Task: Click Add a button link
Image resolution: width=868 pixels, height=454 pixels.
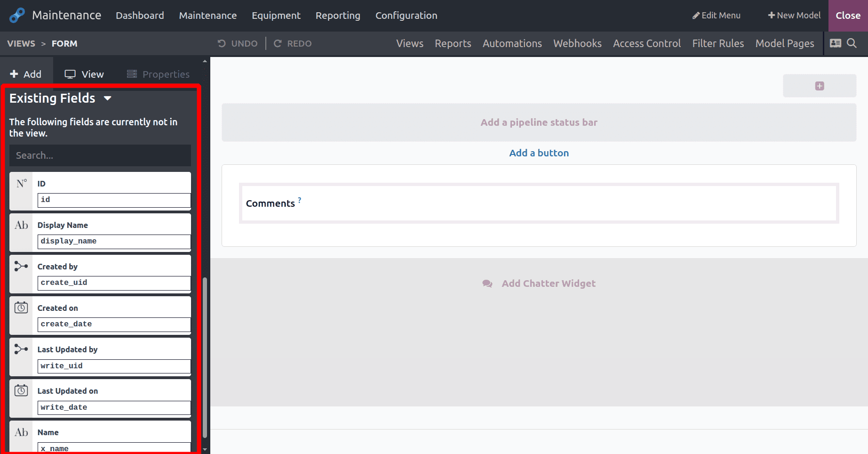Action: click(x=539, y=153)
